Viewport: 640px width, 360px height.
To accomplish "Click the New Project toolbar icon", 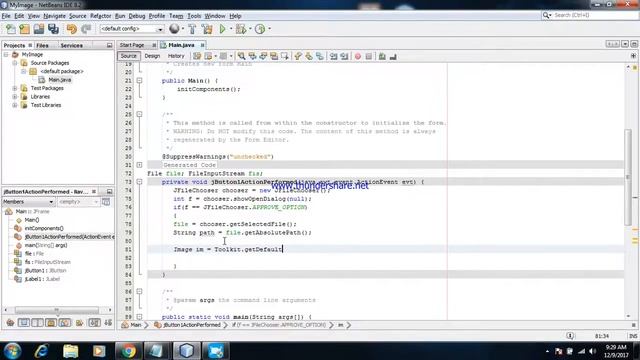I will (x=24, y=29).
